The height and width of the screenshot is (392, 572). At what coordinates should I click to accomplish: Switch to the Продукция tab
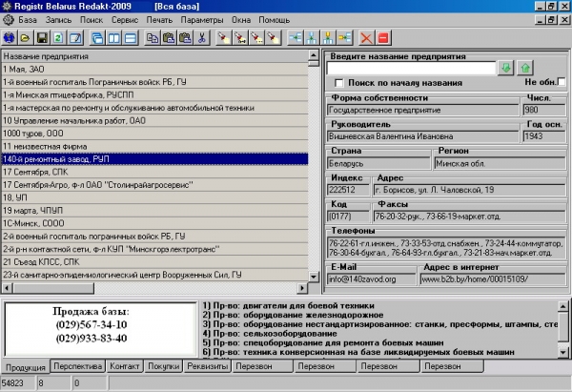point(26,367)
